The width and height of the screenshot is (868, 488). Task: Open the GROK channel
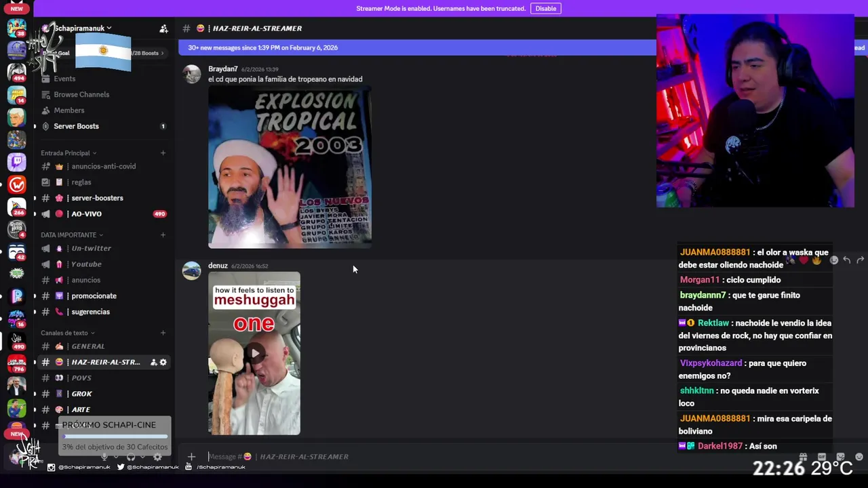102,394
